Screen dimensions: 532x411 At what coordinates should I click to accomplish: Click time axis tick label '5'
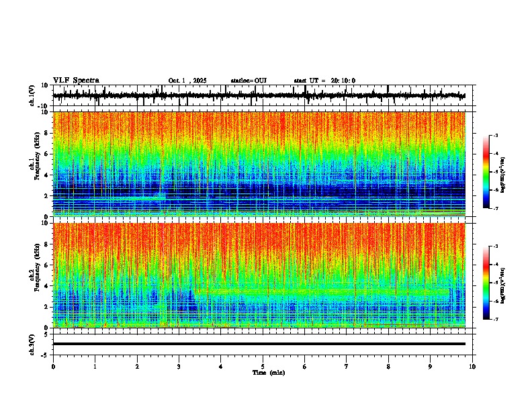tap(263, 367)
